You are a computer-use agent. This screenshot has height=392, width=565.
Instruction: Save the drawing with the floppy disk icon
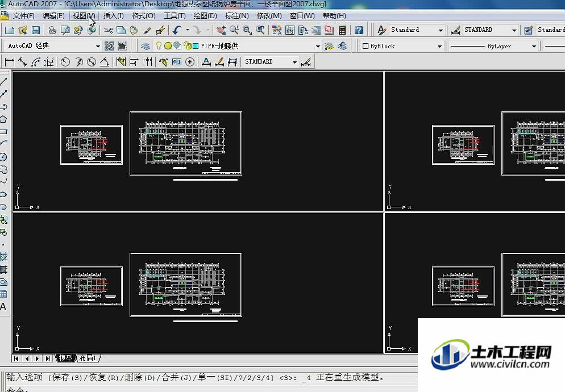pyautogui.click(x=36, y=30)
